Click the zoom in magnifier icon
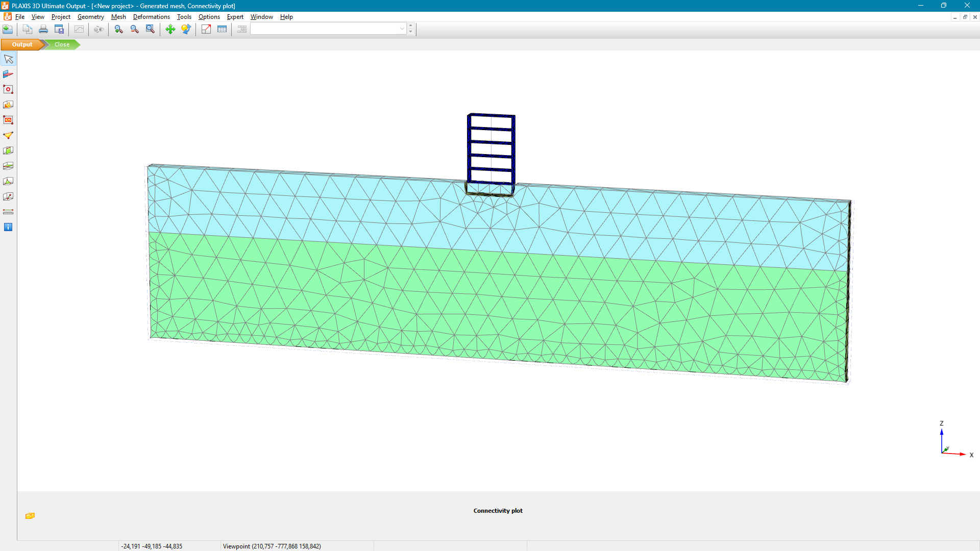The width and height of the screenshot is (980, 551). [x=118, y=29]
